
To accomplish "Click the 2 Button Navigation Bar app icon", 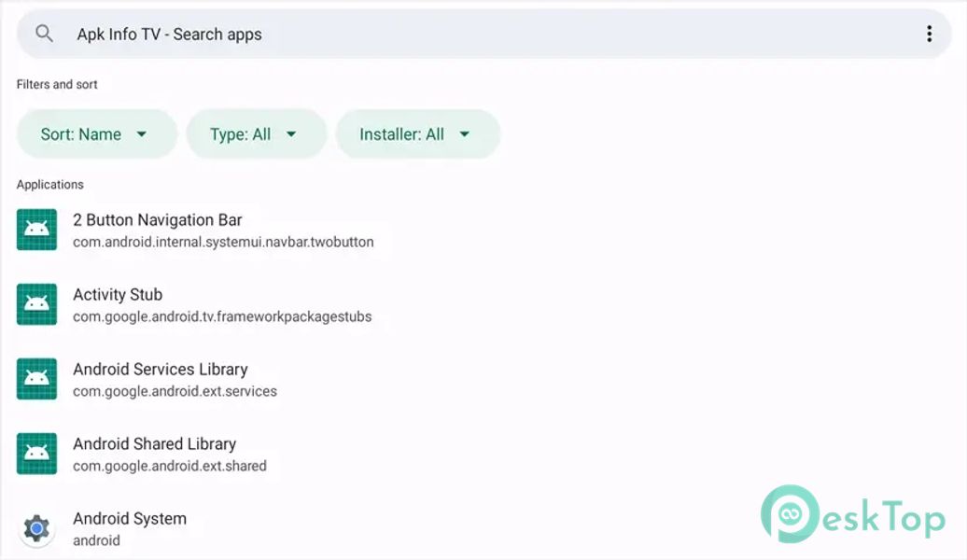I will tap(36, 230).
